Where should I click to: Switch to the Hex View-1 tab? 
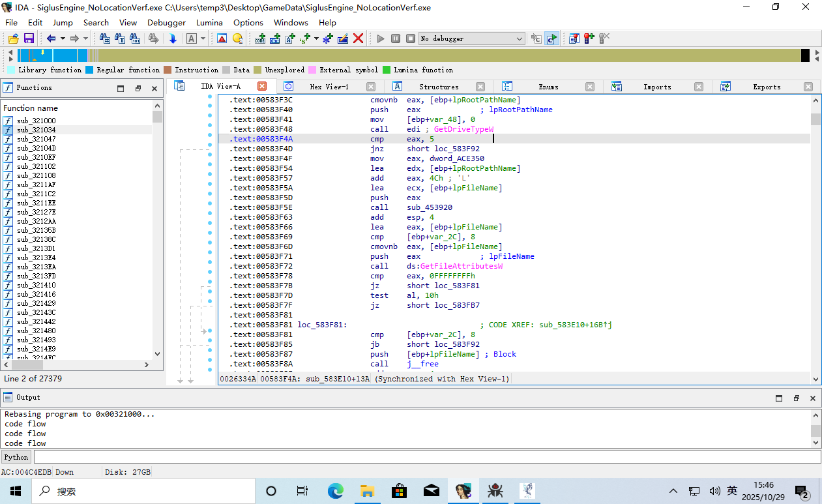(329, 87)
